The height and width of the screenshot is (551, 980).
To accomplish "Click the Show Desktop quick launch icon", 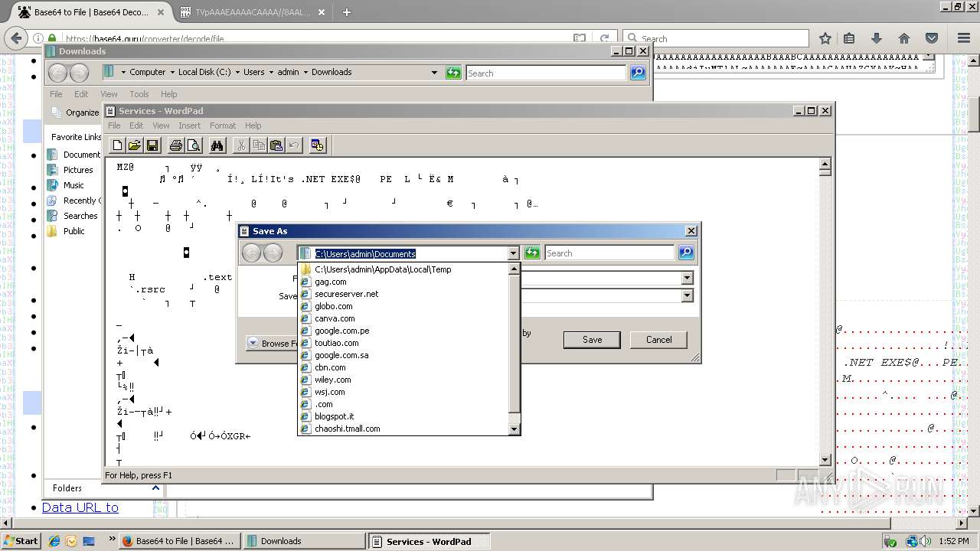I will tap(89, 541).
